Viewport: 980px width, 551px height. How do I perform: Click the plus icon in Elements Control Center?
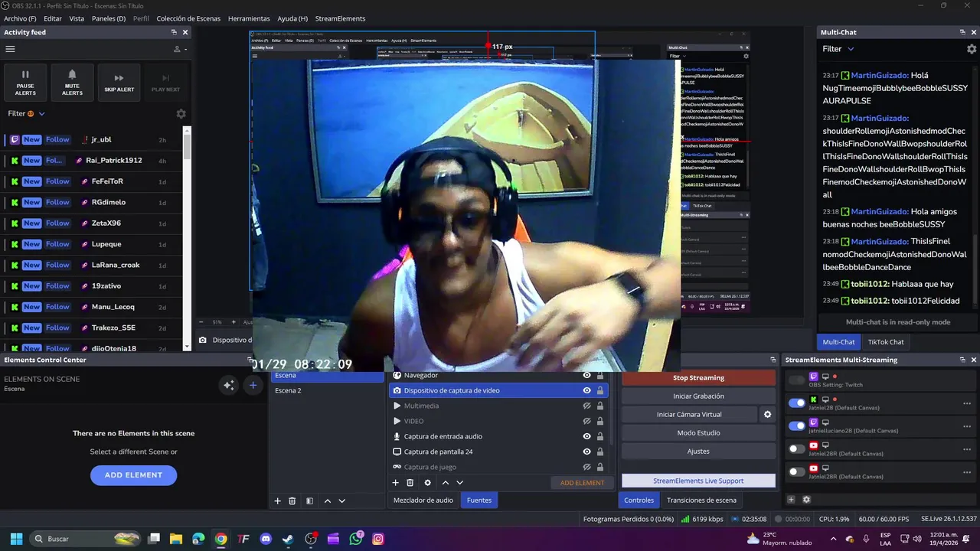click(253, 385)
